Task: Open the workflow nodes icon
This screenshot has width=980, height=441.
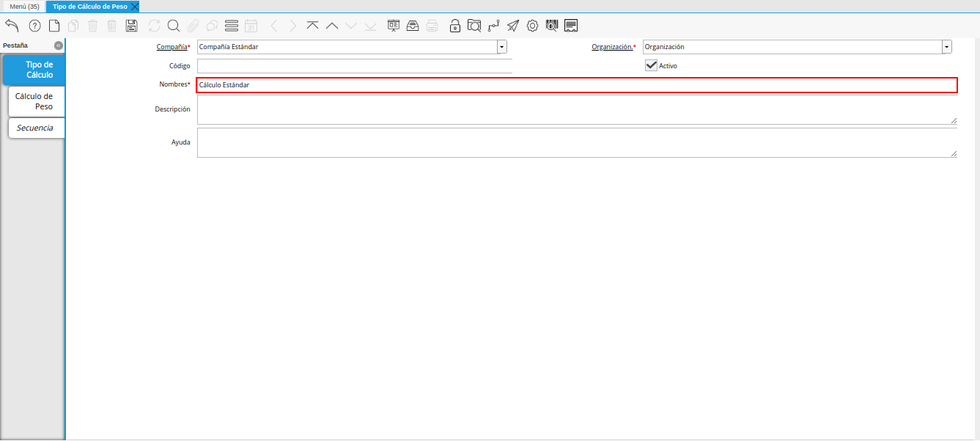Action: [494, 26]
